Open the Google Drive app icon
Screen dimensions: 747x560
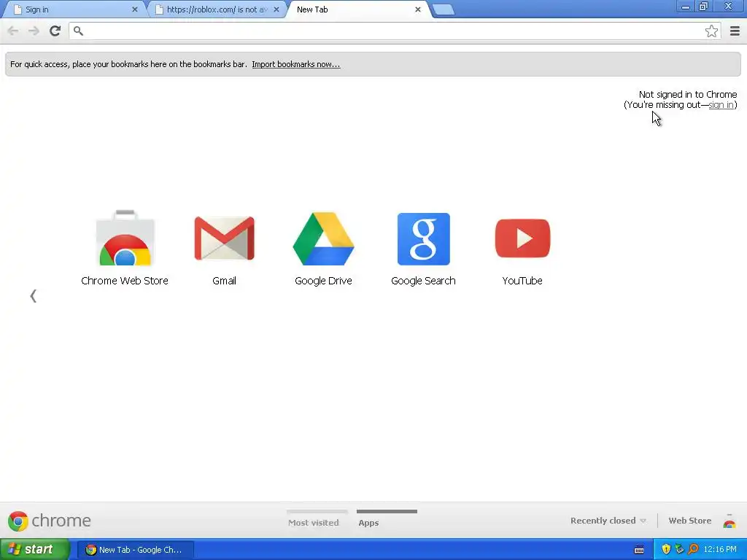323,238
